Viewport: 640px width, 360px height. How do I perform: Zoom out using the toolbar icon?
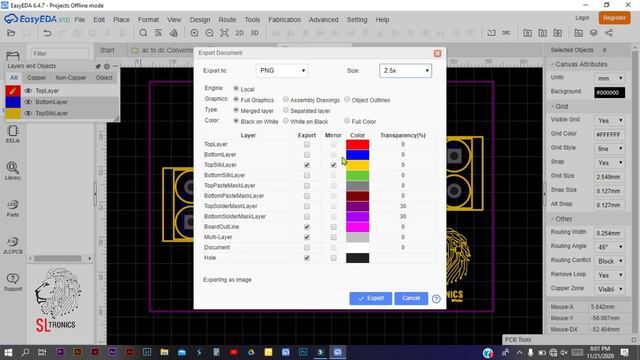click(x=209, y=33)
